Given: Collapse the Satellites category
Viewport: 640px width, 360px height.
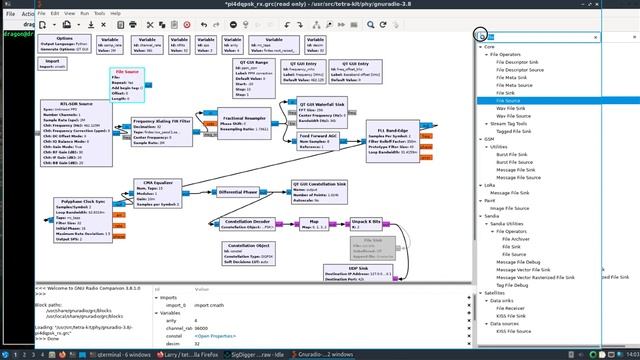Looking at the screenshot, I should 480,293.
